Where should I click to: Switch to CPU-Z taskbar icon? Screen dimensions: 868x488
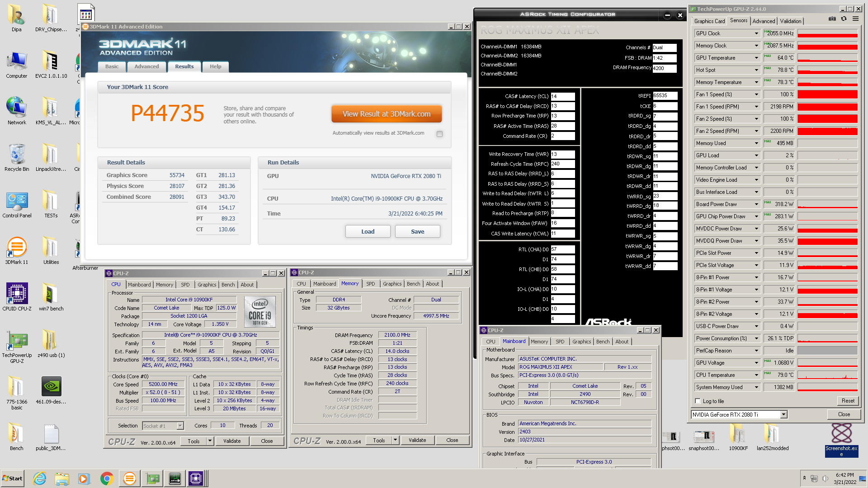pos(196,479)
